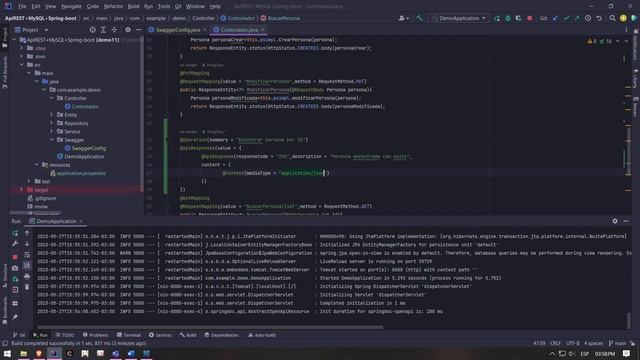Click the Print icon in the Run console
Screen dimensions: 640x360
click(x=27, y=276)
